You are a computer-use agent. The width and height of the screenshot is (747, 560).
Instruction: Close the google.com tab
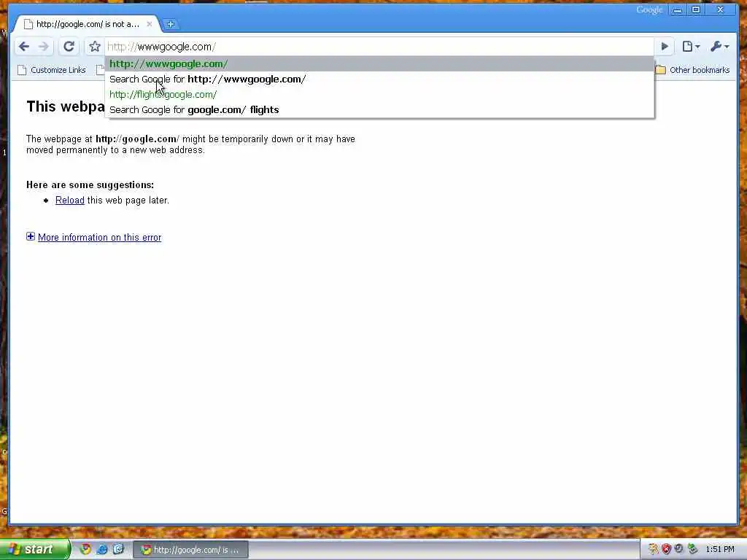pos(149,24)
